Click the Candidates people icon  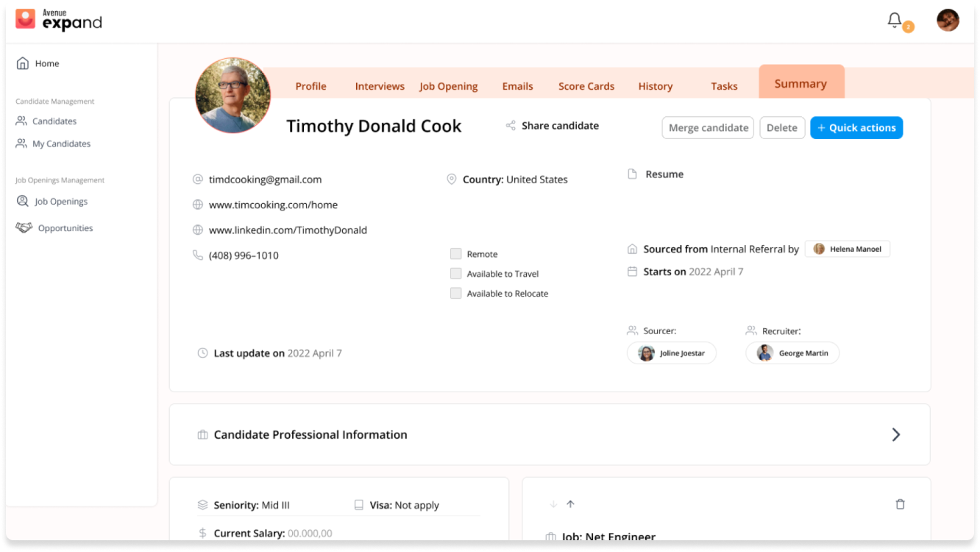click(x=21, y=121)
